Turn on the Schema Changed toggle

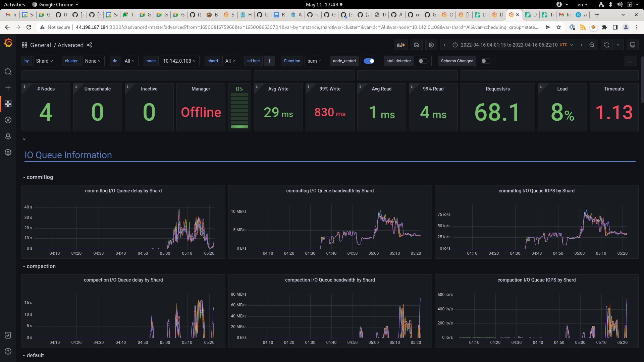tap(486, 61)
